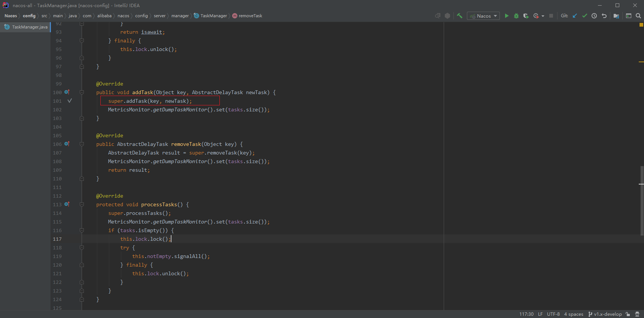Click the alibaba breadcrumb item
This screenshot has height=318, width=644.
(104, 16)
